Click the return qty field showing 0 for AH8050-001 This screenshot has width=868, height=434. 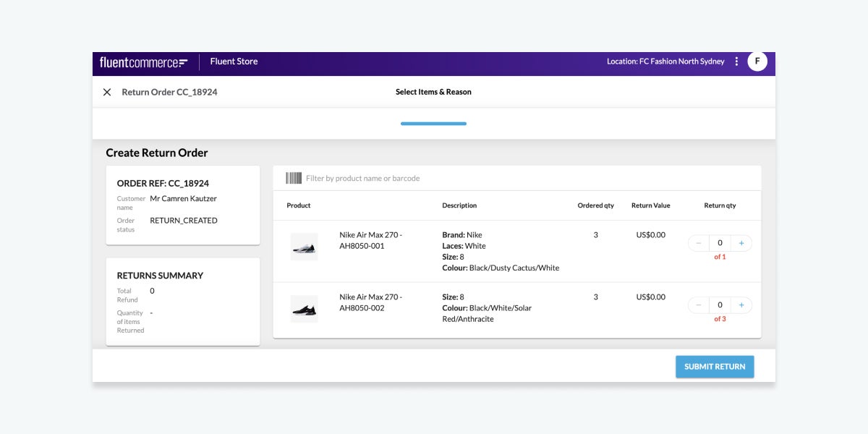[718, 242]
